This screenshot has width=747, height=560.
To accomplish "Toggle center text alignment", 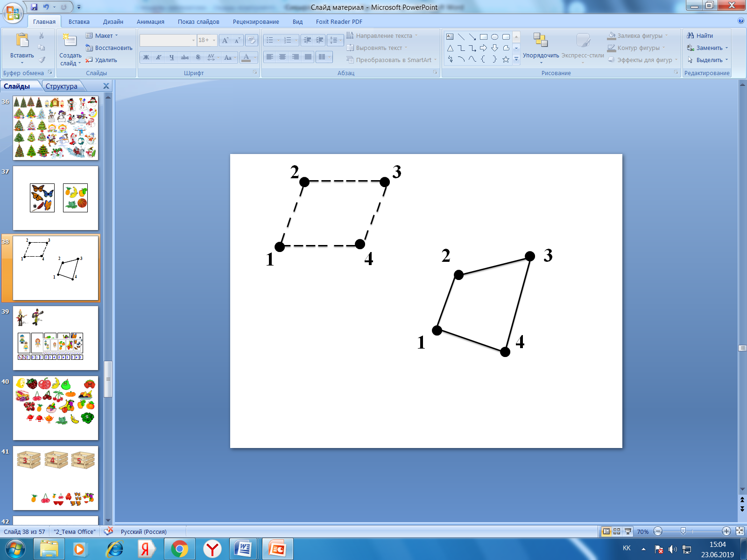I will [282, 57].
